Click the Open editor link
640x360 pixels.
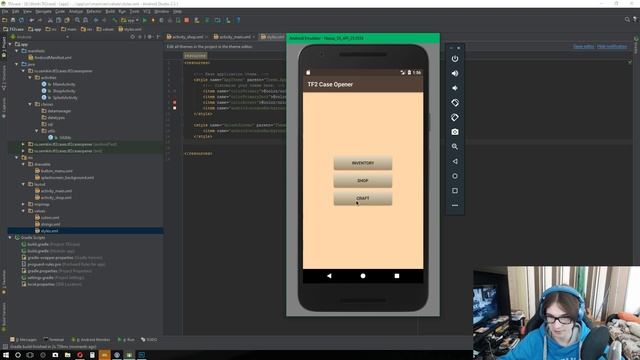coord(583,47)
